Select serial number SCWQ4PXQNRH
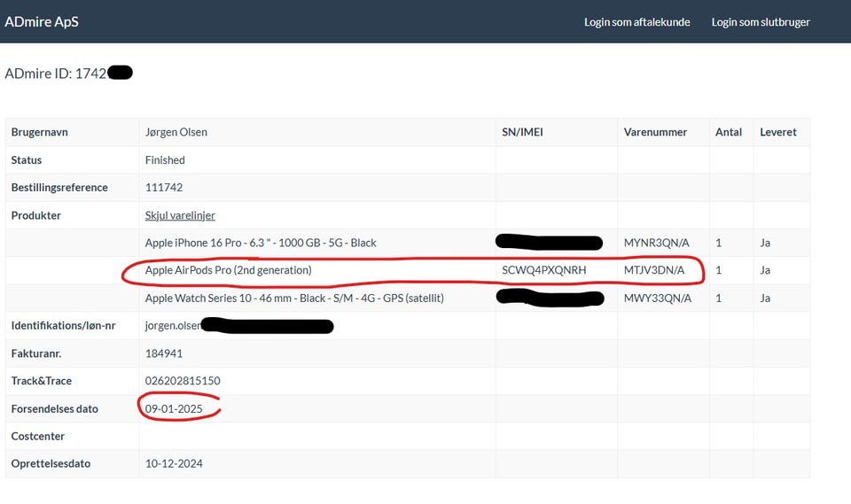The height and width of the screenshot is (504, 851). 543,270
